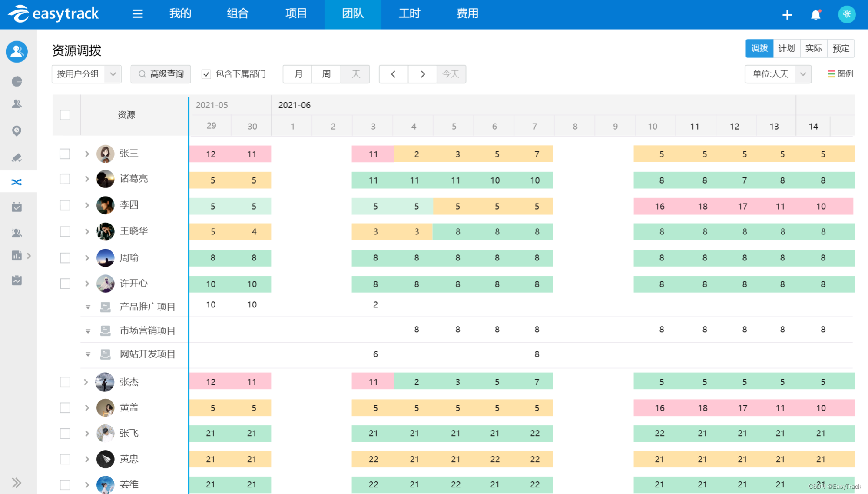Open the 单位:人天 unit dropdown

pos(778,74)
